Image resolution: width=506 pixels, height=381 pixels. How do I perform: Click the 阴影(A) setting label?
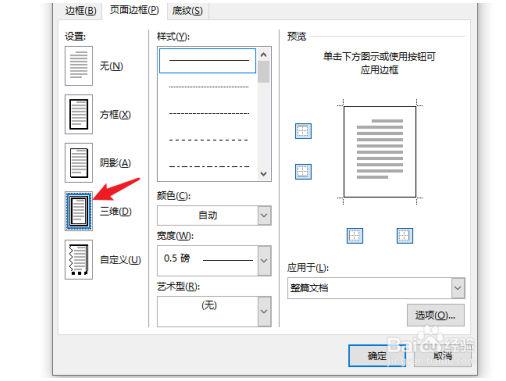point(115,163)
